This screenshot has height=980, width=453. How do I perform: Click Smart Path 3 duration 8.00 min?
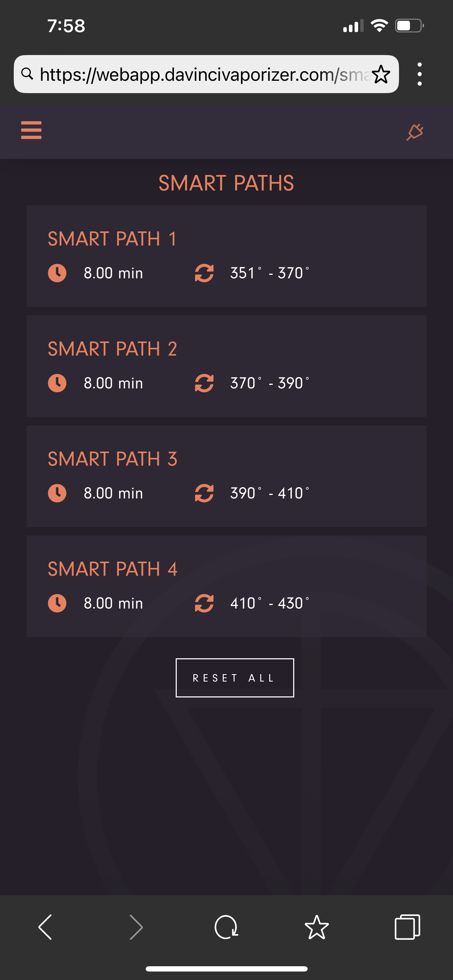pos(113,494)
